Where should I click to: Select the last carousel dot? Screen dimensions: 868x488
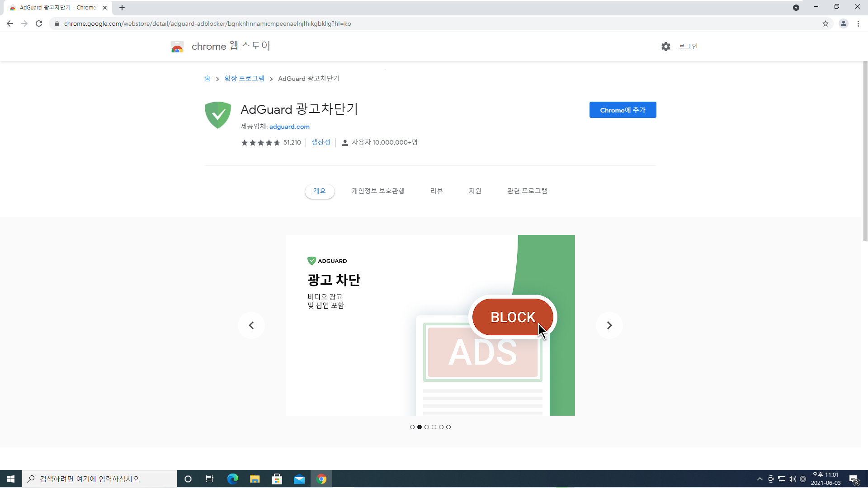448,427
